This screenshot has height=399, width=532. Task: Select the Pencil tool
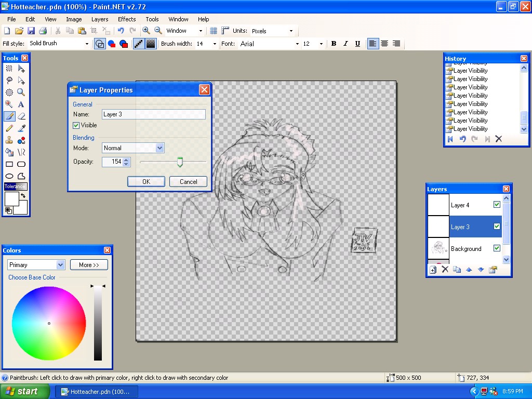(x=9, y=128)
